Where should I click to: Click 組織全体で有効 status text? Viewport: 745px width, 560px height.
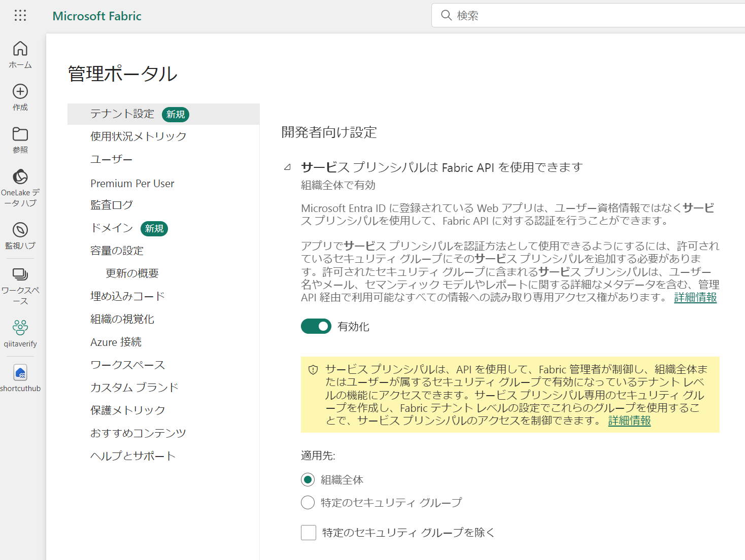coord(338,185)
